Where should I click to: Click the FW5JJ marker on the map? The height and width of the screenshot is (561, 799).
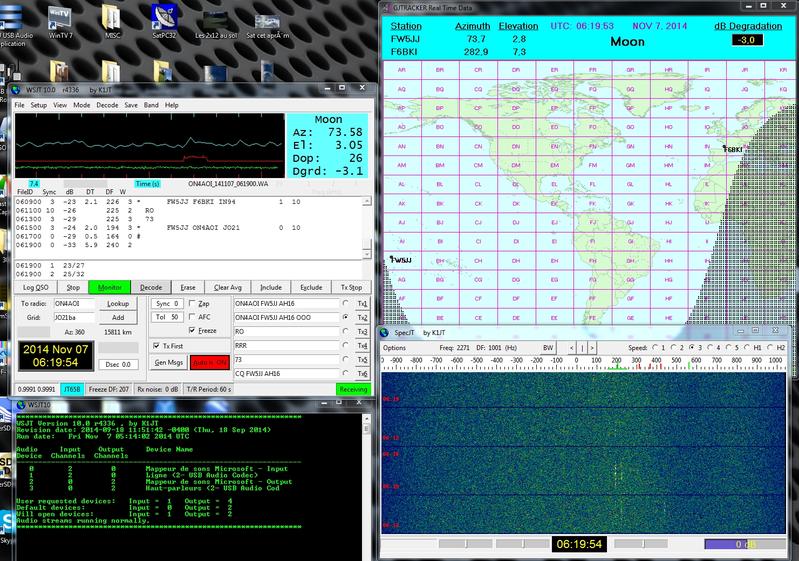401,260
